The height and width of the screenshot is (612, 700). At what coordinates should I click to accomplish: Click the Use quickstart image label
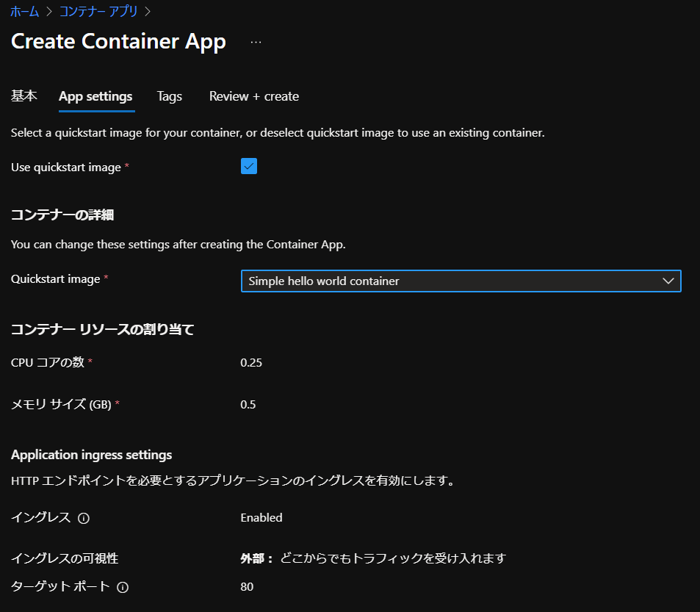(x=65, y=168)
